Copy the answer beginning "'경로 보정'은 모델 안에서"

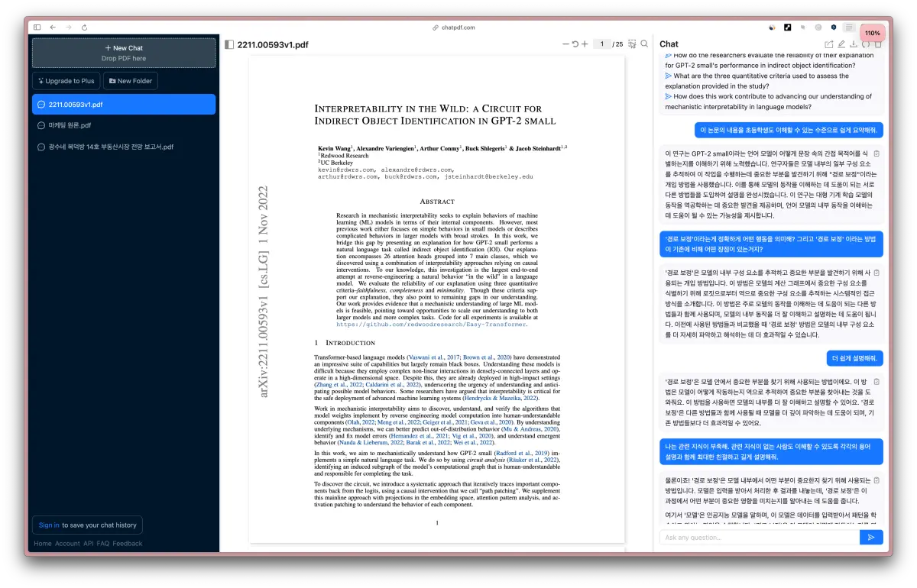[x=876, y=382]
